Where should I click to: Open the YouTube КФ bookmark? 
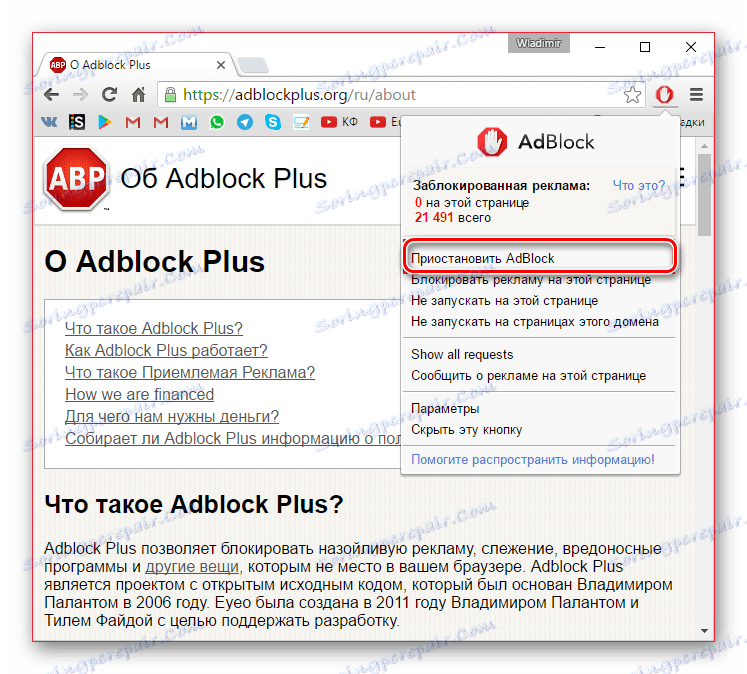coord(339,122)
